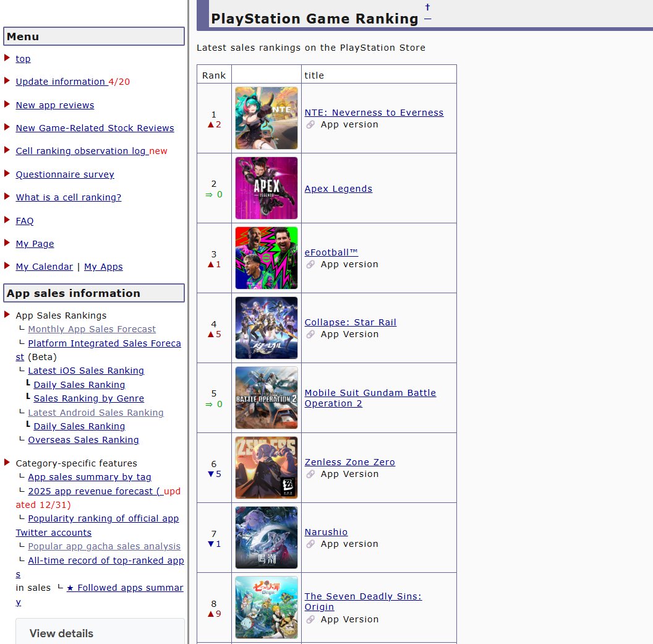
Task: Open the Zenless Zone Zero link
Action: tap(350, 462)
